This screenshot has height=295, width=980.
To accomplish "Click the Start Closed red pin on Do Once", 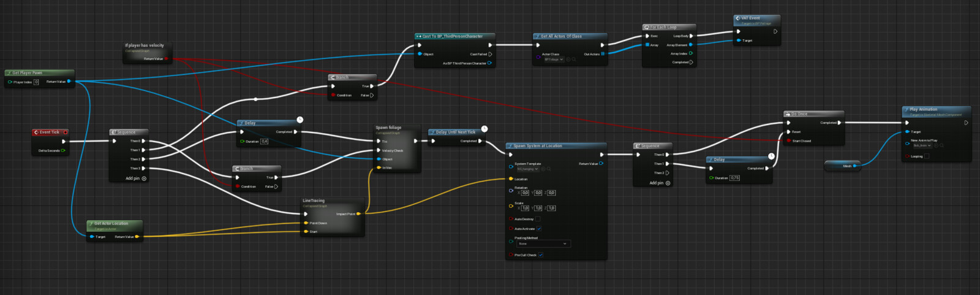I will 788,141.
